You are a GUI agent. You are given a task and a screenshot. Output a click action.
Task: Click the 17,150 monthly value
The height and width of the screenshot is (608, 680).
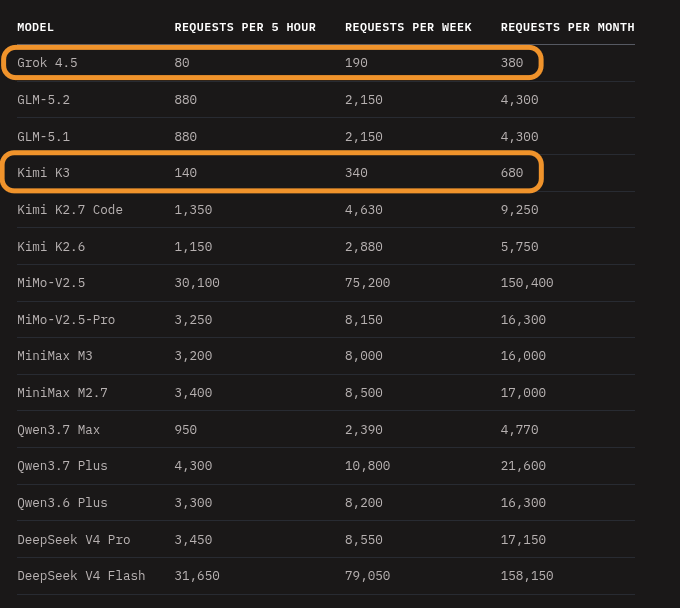pos(523,540)
